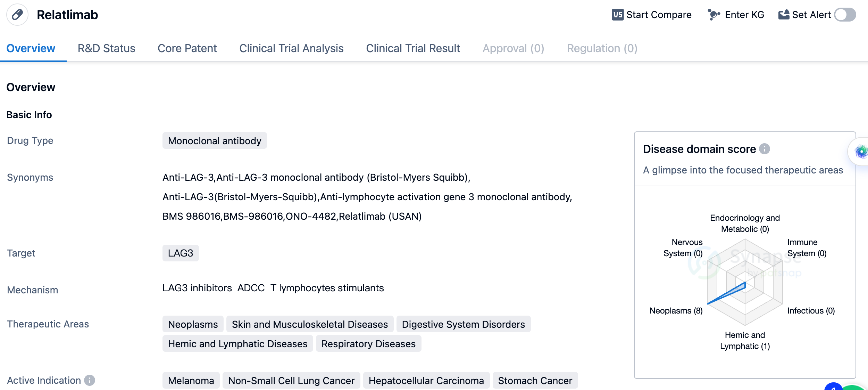
Task: Click info icon beside Active Indication
Action: click(90, 380)
